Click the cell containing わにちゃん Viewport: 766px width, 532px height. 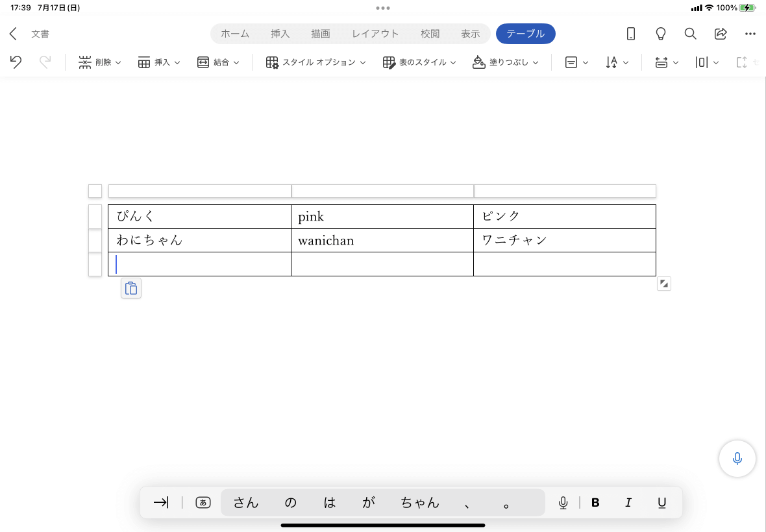pyautogui.click(x=199, y=241)
